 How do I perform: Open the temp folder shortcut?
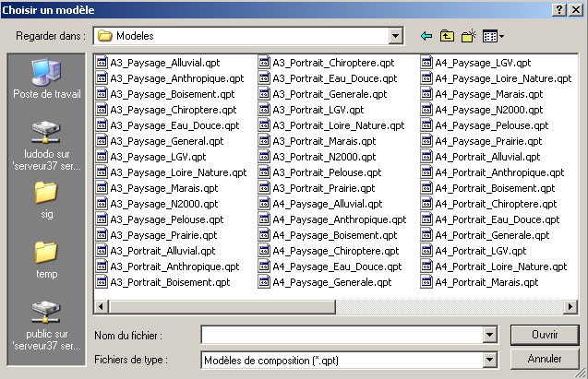[45, 258]
